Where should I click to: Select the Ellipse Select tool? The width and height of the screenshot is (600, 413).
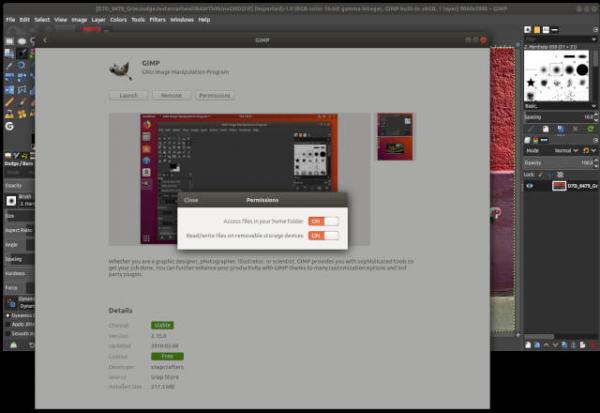[22, 41]
